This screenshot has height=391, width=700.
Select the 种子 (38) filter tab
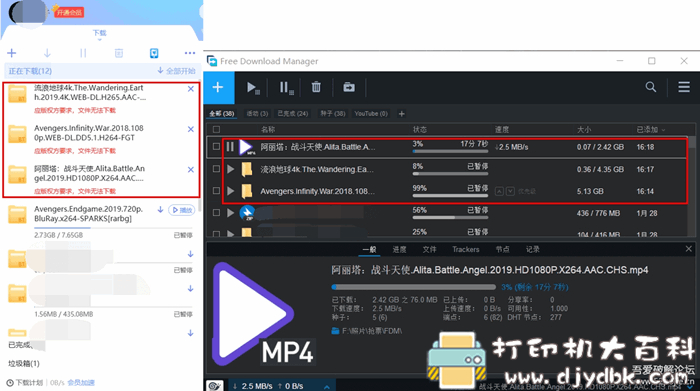tap(333, 114)
